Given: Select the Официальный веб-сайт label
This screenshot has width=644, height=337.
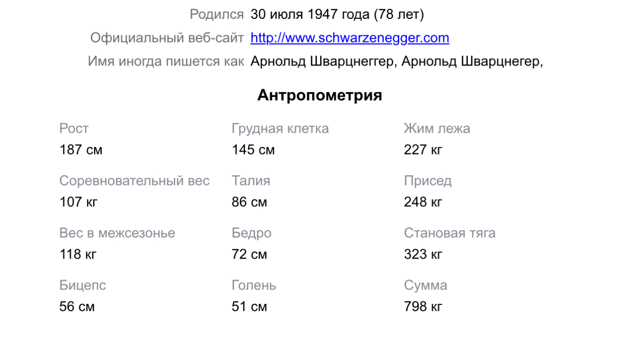Looking at the screenshot, I should pos(167,38).
